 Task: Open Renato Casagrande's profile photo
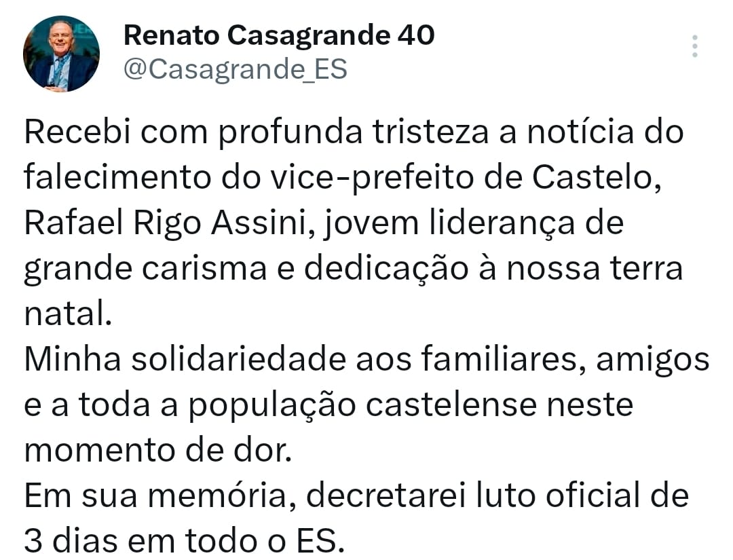coord(61,54)
